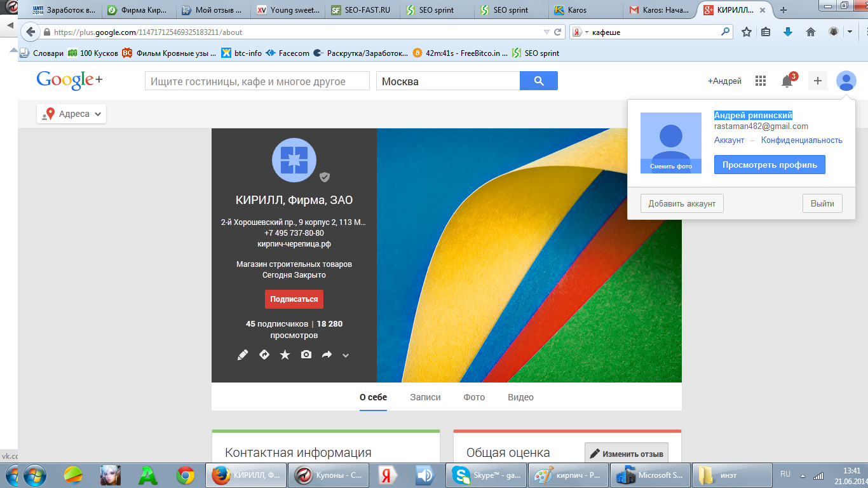Image resolution: width=868 pixels, height=488 pixels.
Task: Click the blue search magnifier button
Action: click(x=539, y=81)
